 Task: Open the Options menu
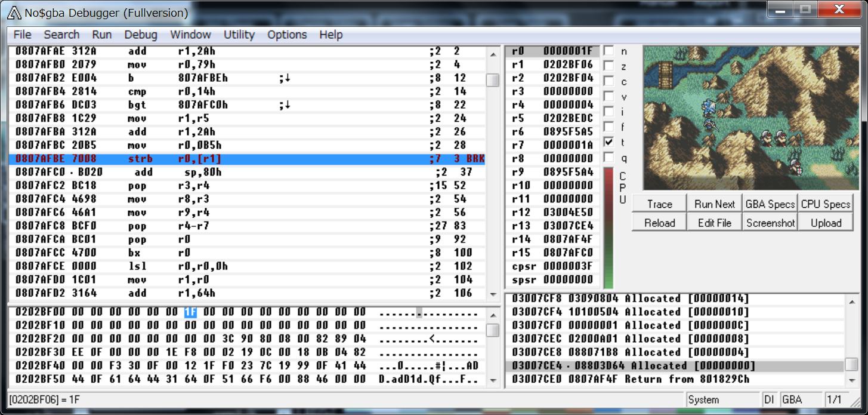coord(287,35)
